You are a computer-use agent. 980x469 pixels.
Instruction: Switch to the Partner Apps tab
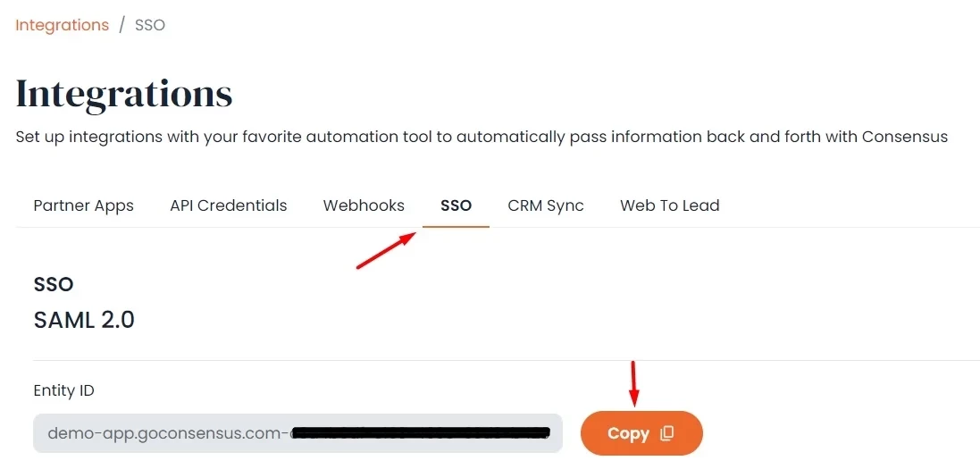pos(83,205)
